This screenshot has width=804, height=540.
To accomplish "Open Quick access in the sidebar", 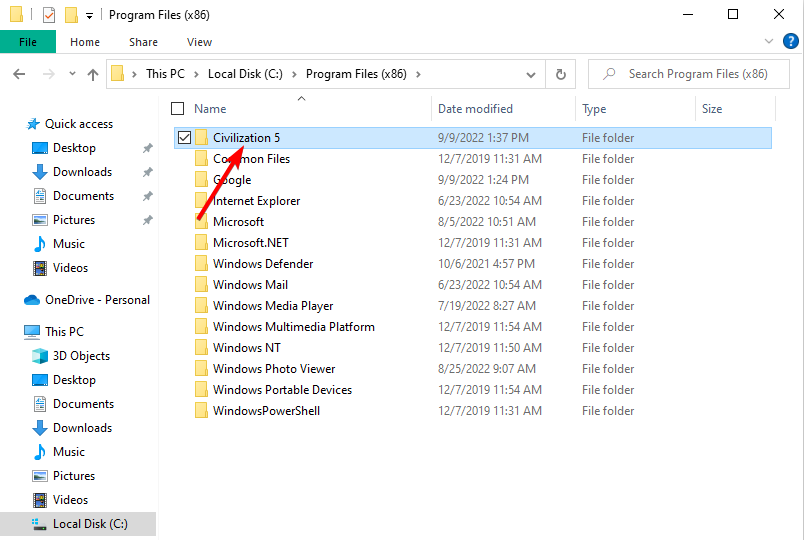I will pyautogui.click(x=78, y=124).
